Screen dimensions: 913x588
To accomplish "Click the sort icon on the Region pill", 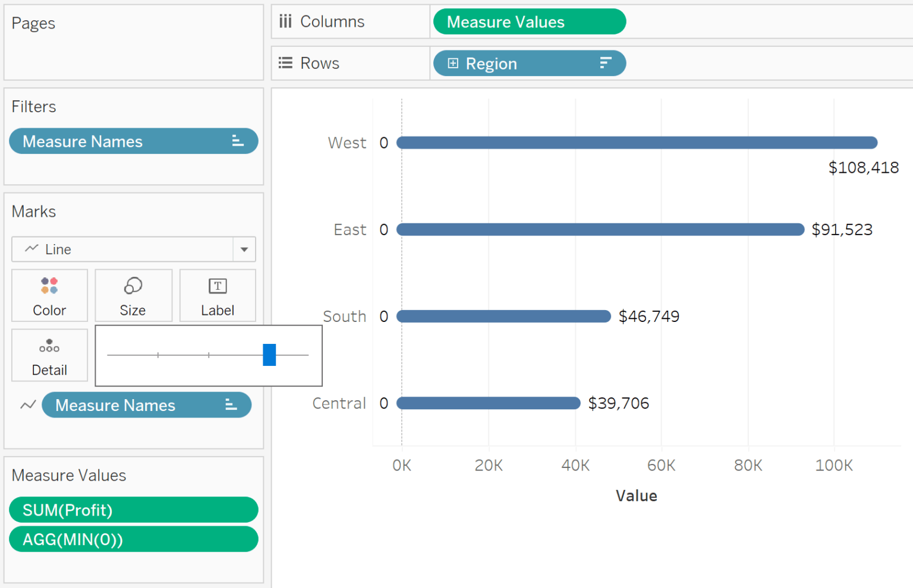I will pos(605,63).
